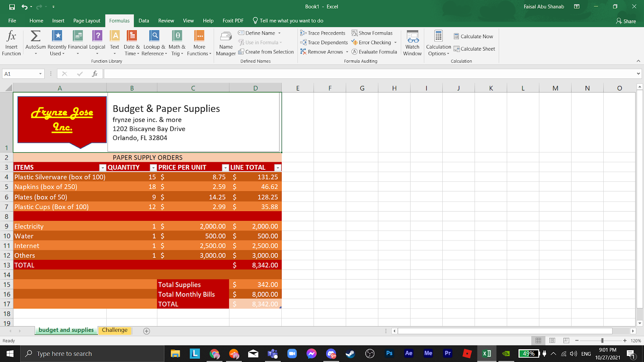Image resolution: width=644 pixels, height=362 pixels.
Task: Click in the formula bar input
Action: click(x=369, y=74)
